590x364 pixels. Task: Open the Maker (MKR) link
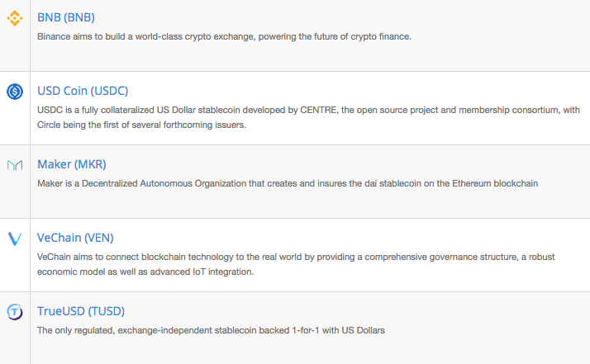(x=72, y=164)
